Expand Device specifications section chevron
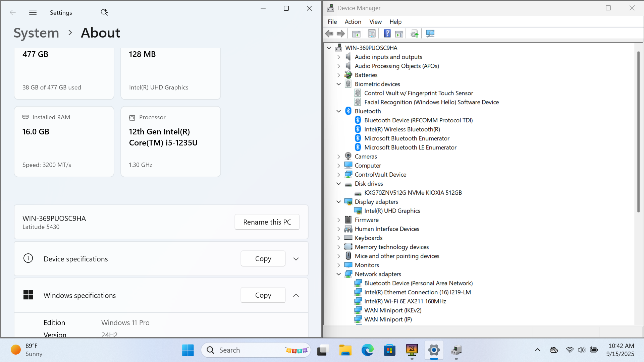Image resolution: width=644 pixels, height=362 pixels. (296, 259)
